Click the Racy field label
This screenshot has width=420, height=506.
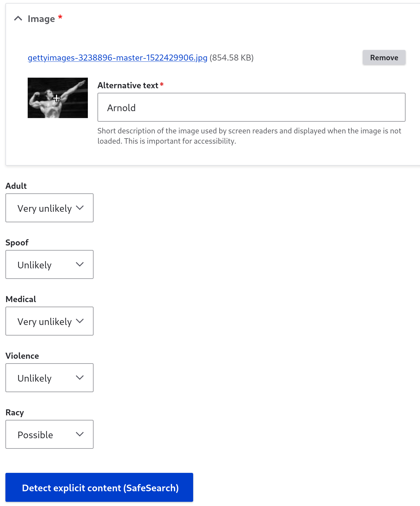(15, 413)
